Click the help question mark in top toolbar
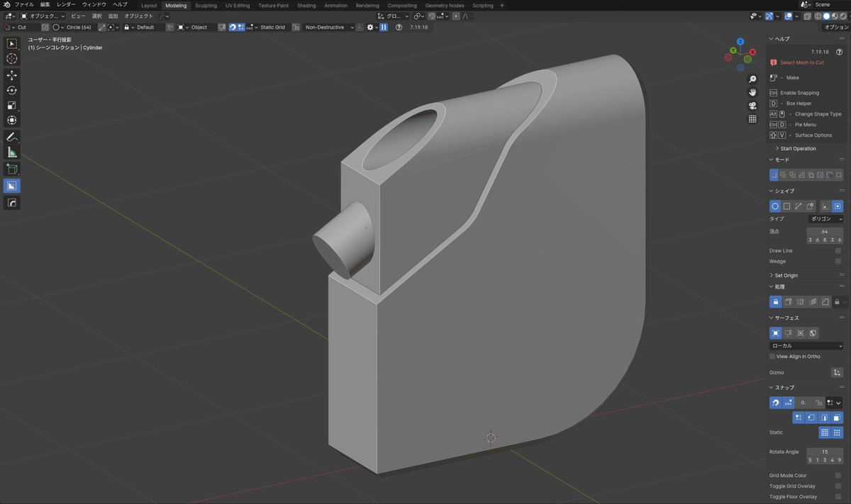The height and width of the screenshot is (504, 851). coord(399,27)
